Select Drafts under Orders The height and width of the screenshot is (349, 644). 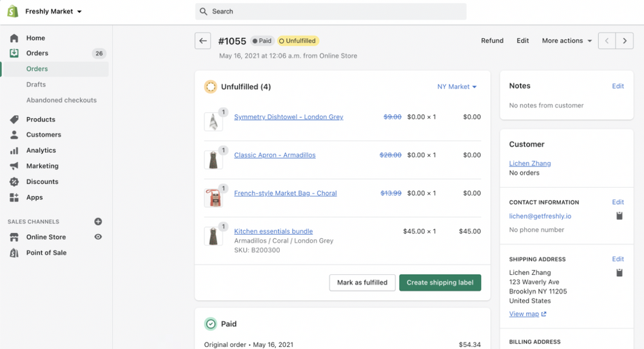coord(36,85)
